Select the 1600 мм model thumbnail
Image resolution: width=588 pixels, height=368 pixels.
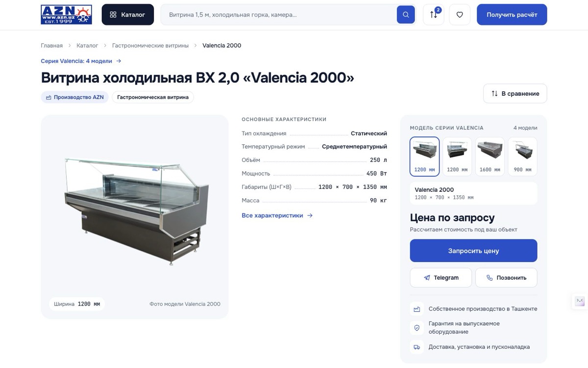[490, 157]
